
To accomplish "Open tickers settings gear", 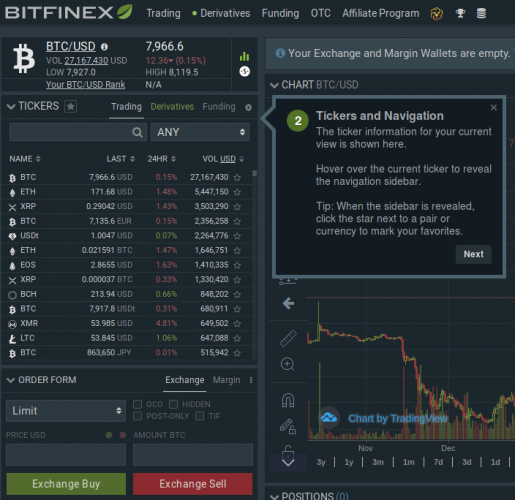I will [x=248, y=107].
